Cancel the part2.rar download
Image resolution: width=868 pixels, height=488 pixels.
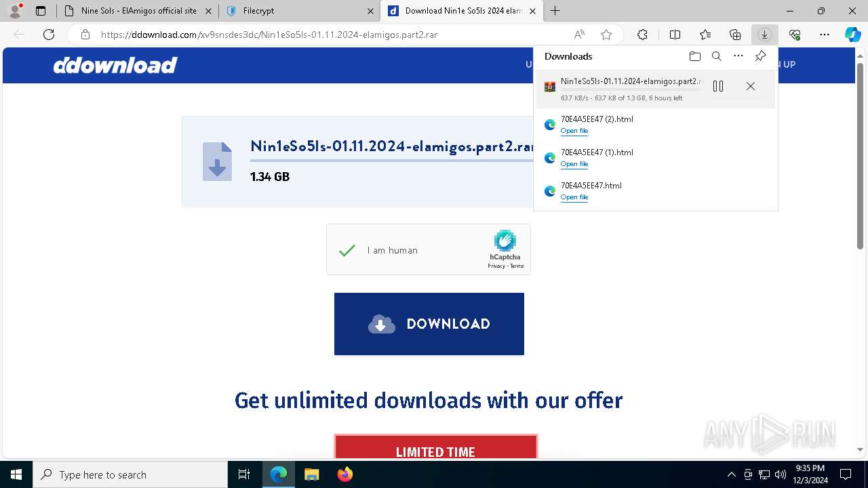(751, 86)
